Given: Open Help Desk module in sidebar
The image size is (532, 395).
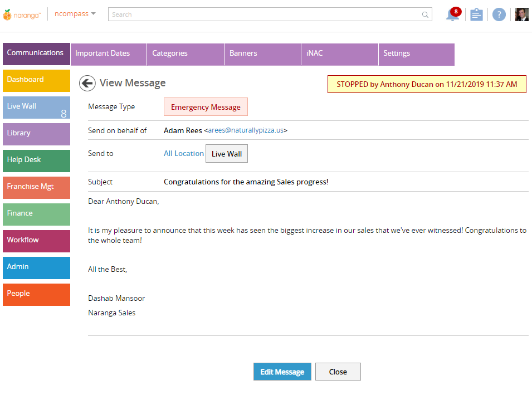Looking at the screenshot, I should click(36, 161).
